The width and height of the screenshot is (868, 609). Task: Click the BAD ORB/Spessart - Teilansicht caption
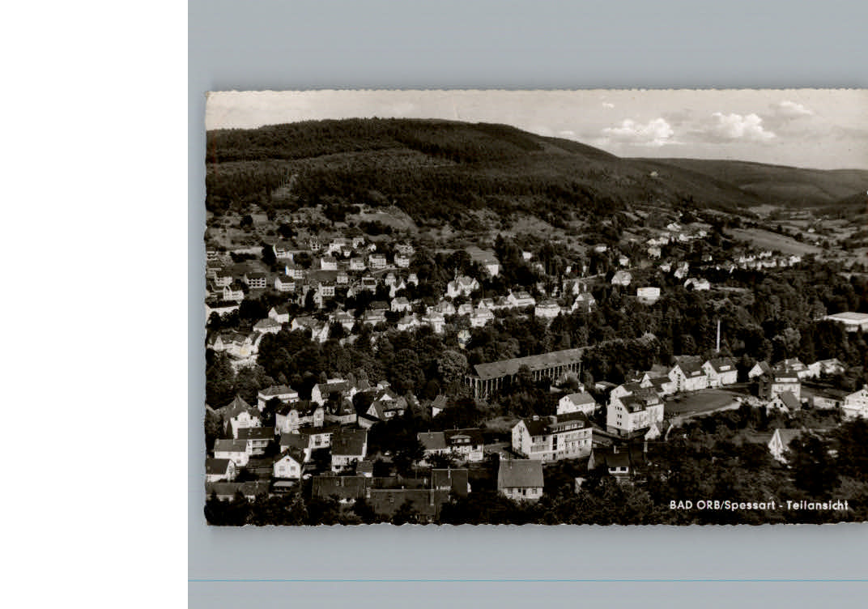click(758, 505)
